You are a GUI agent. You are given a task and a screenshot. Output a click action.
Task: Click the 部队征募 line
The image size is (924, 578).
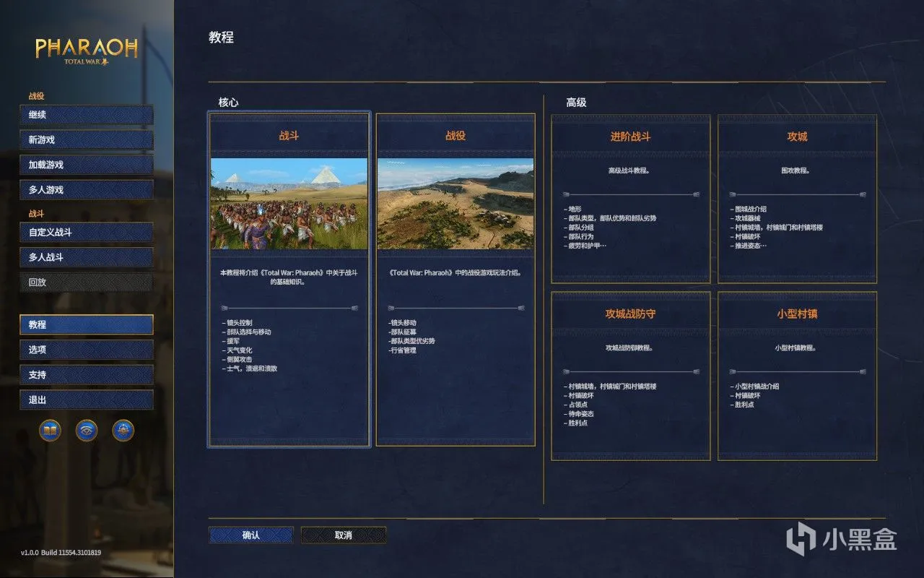coord(402,332)
